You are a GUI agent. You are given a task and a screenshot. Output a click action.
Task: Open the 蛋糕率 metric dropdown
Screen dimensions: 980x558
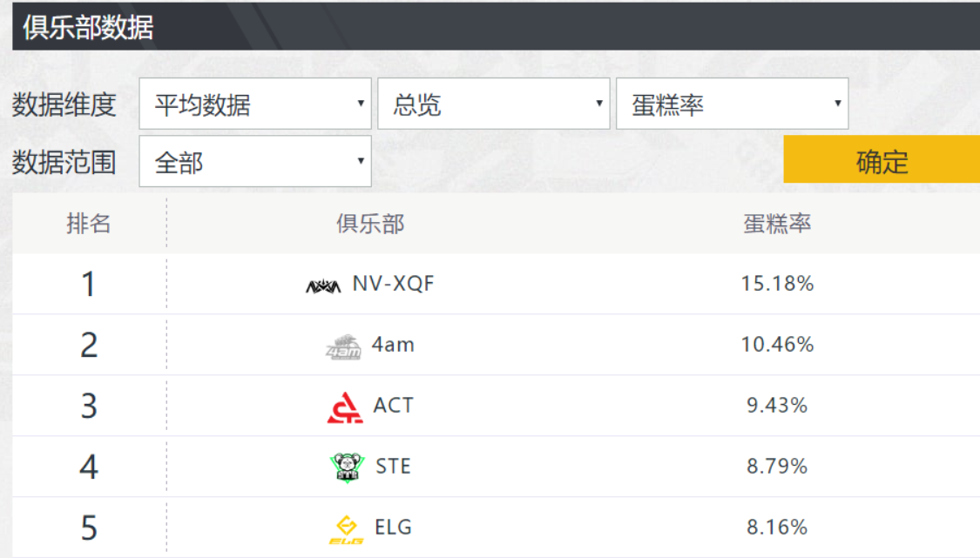click(732, 104)
